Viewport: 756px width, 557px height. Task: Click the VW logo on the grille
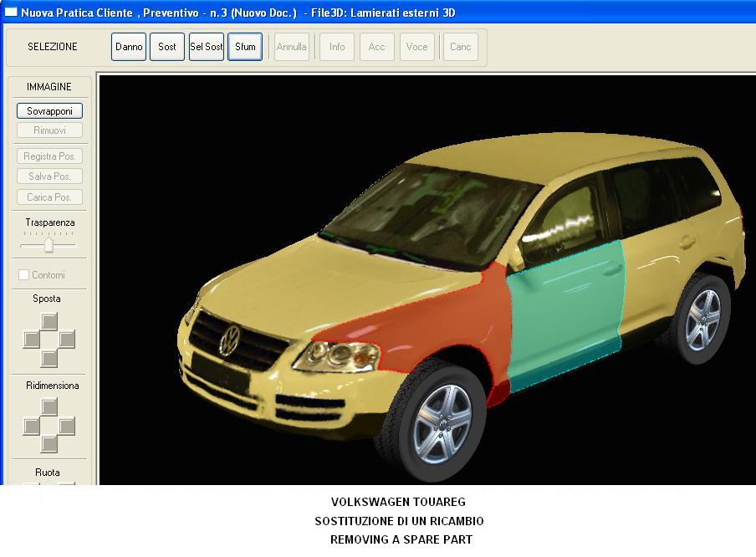click(x=229, y=341)
